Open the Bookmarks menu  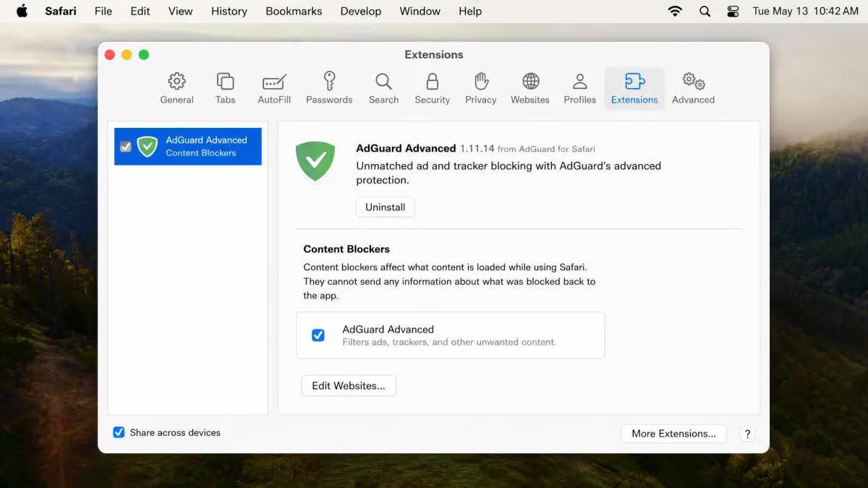pyautogui.click(x=294, y=11)
